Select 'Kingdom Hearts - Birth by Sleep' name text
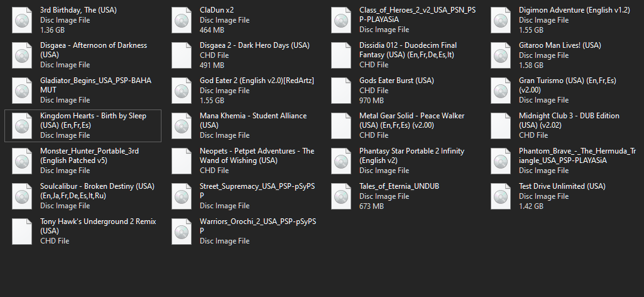The width and height of the screenshot is (644, 297). 93,116
